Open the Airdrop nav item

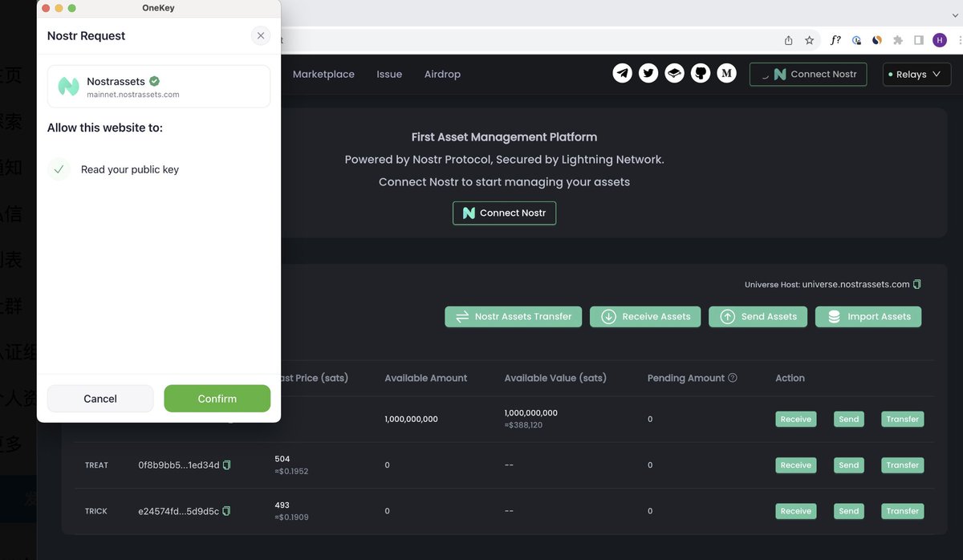coord(442,74)
